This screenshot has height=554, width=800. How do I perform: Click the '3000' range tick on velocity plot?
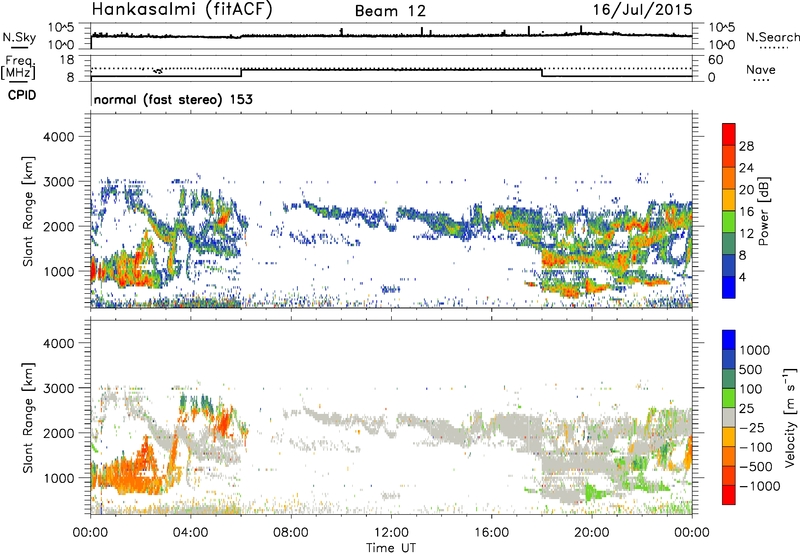tap(59, 388)
